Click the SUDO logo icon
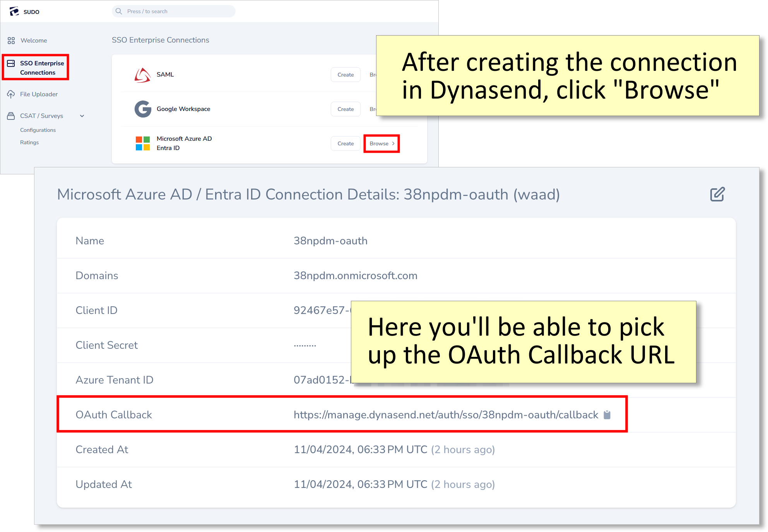The image size is (768, 532). tap(14, 11)
